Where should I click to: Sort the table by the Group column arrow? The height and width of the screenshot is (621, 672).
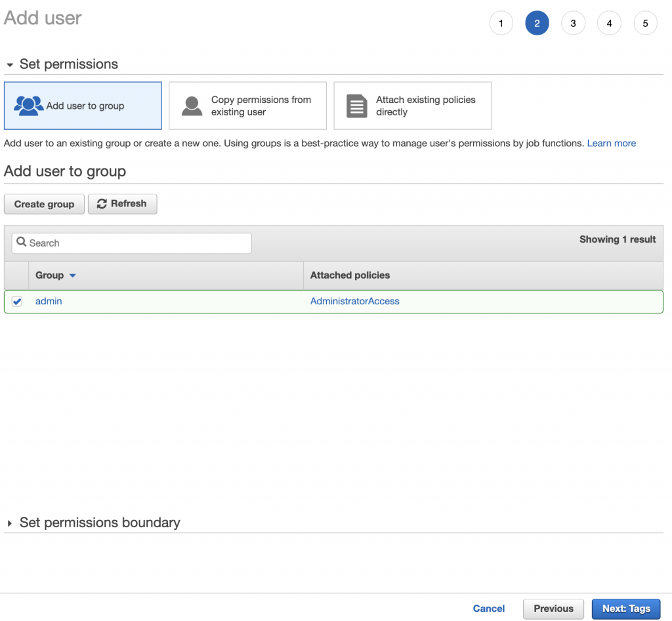72,275
